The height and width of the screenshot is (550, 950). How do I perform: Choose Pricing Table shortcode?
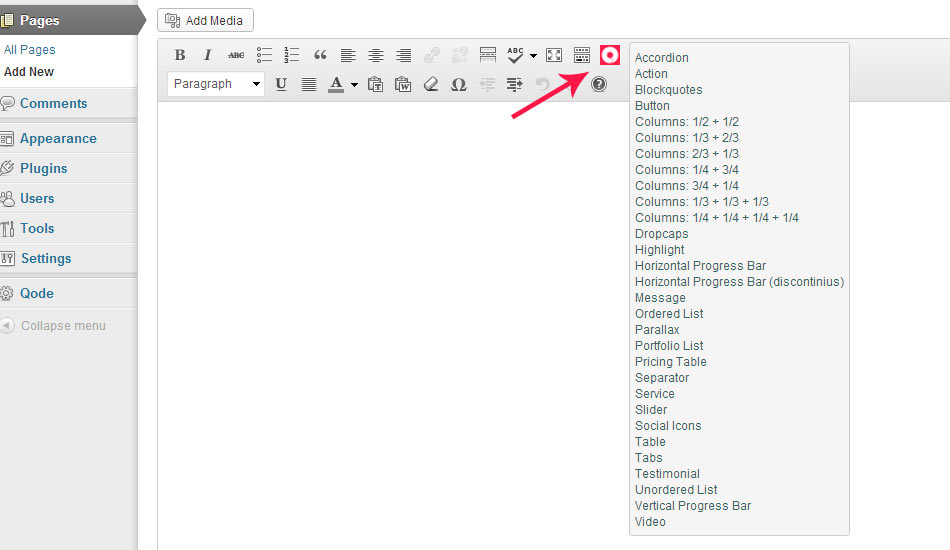tap(670, 362)
